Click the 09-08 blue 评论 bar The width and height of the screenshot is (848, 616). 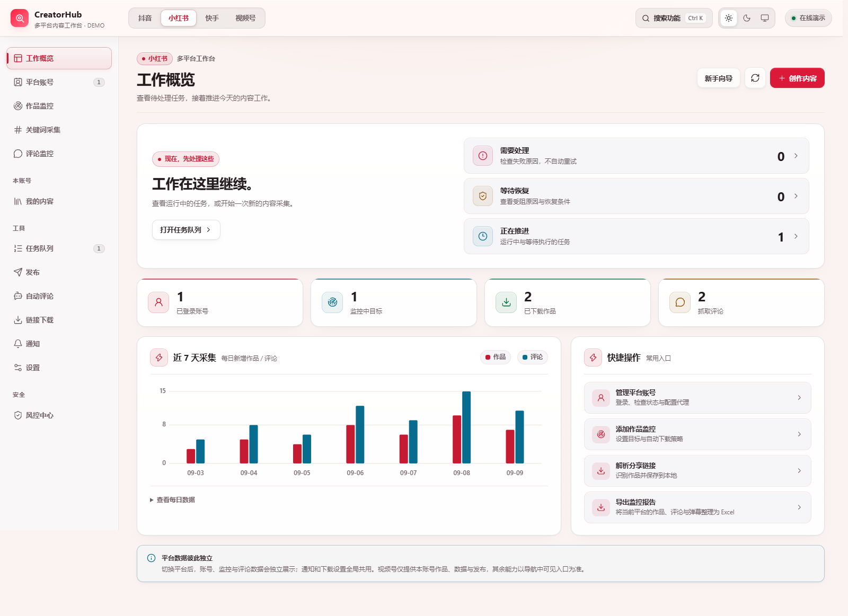pyautogui.click(x=466, y=427)
